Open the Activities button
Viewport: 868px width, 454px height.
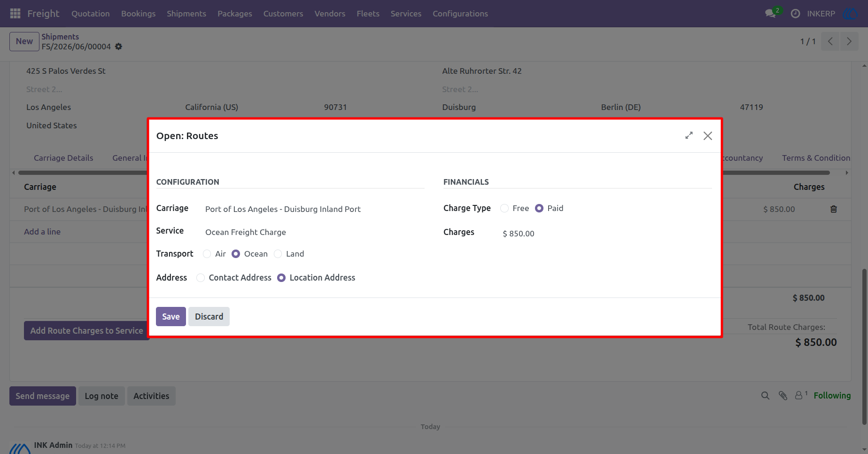click(151, 396)
